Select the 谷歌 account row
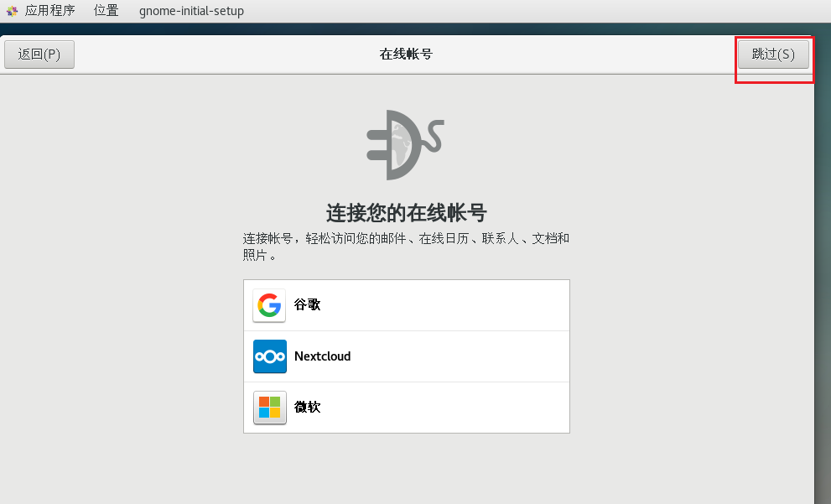The image size is (831, 504). (407, 305)
